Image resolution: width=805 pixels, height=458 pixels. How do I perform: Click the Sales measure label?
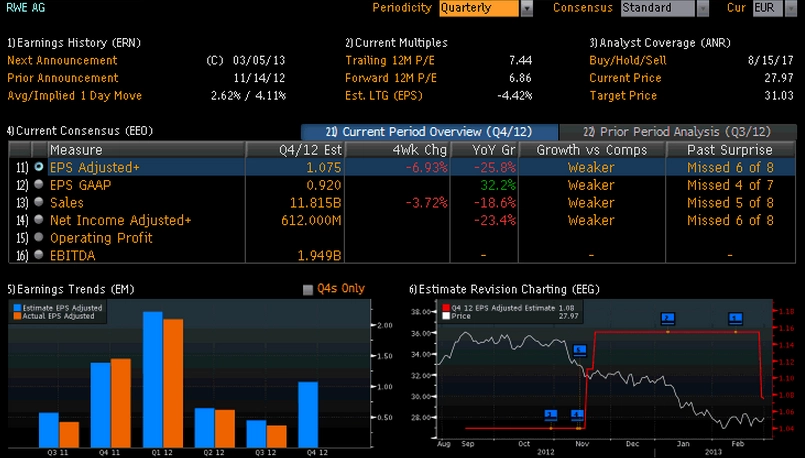click(67, 202)
